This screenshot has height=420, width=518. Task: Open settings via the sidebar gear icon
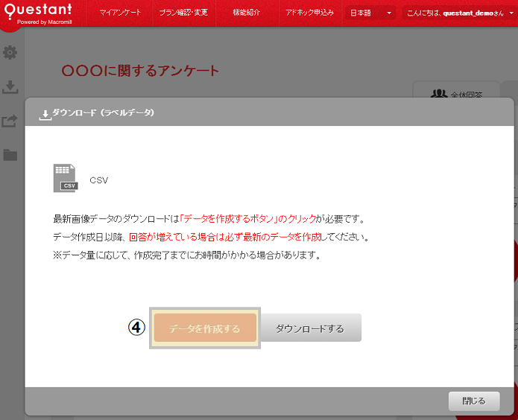(10, 53)
